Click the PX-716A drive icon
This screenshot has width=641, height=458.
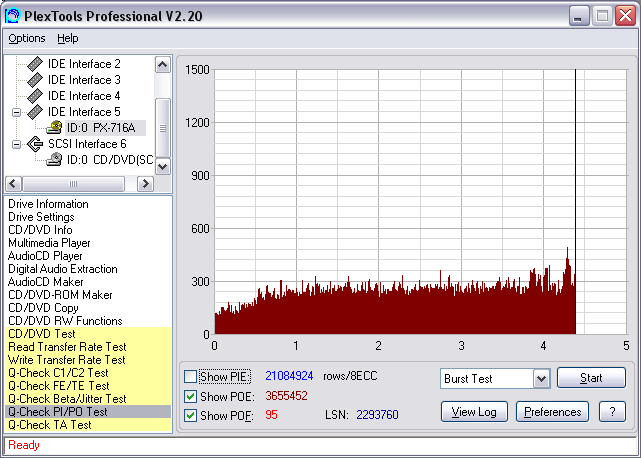click(x=54, y=128)
